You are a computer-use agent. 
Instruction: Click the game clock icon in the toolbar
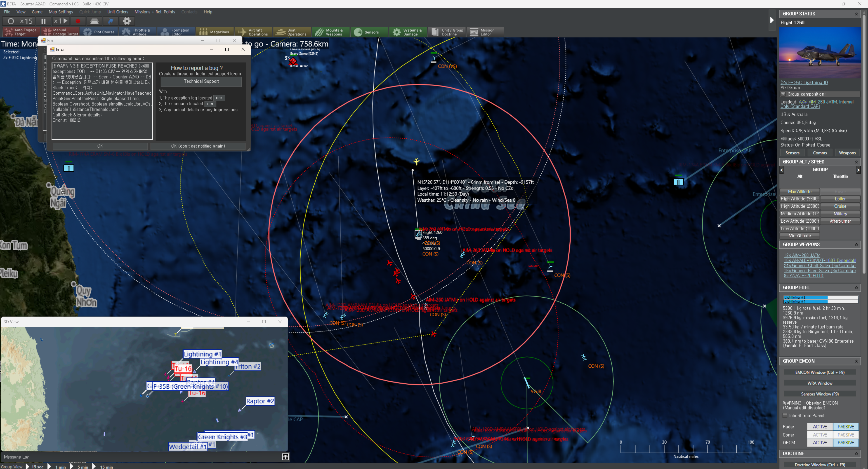pos(11,21)
